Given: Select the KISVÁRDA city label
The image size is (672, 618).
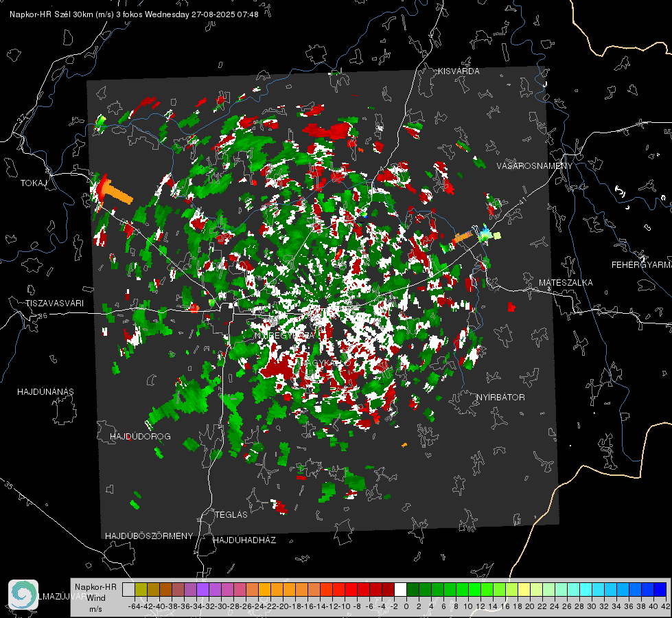Looking at the screenshot, I should [459, 71].
